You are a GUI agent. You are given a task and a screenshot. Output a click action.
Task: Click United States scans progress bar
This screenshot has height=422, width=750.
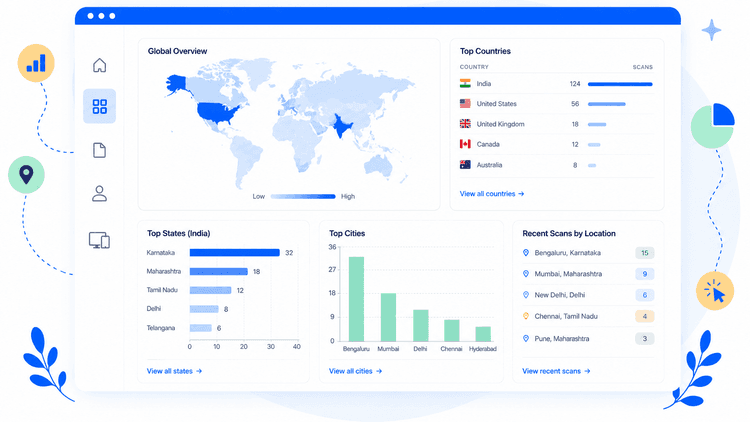coord(607,104)
